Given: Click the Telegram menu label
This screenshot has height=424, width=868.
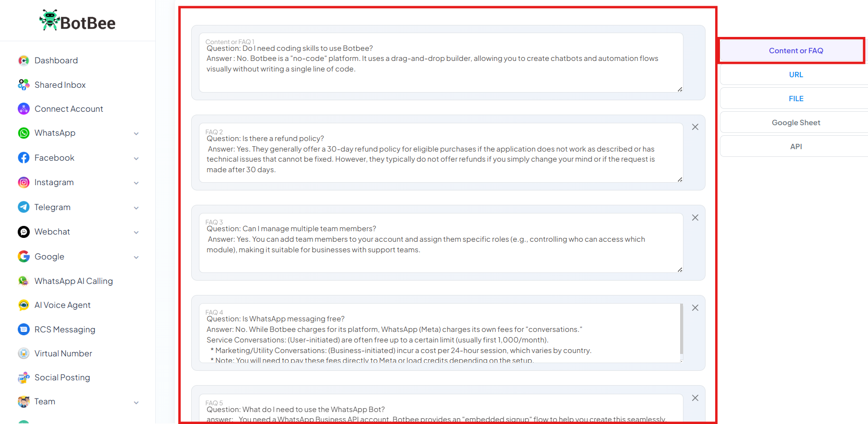Looking at the screenshot, I should (52, 207).
